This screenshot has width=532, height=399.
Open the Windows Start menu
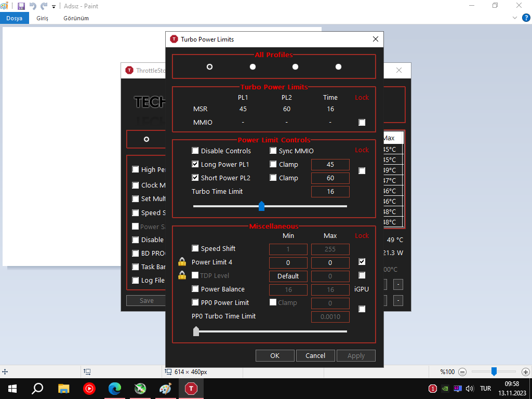click(12, 389)
